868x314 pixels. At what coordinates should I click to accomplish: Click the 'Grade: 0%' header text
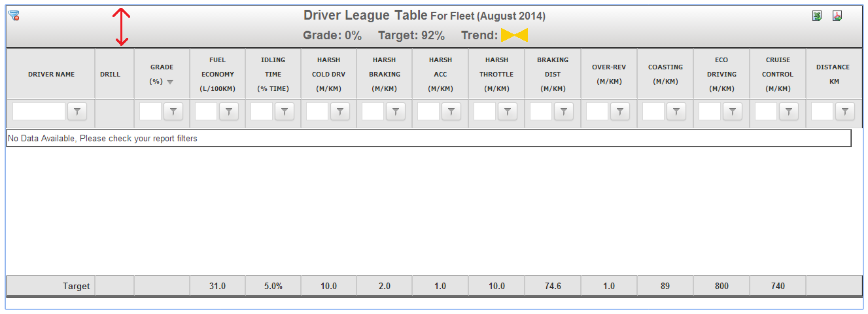point(332,35)
